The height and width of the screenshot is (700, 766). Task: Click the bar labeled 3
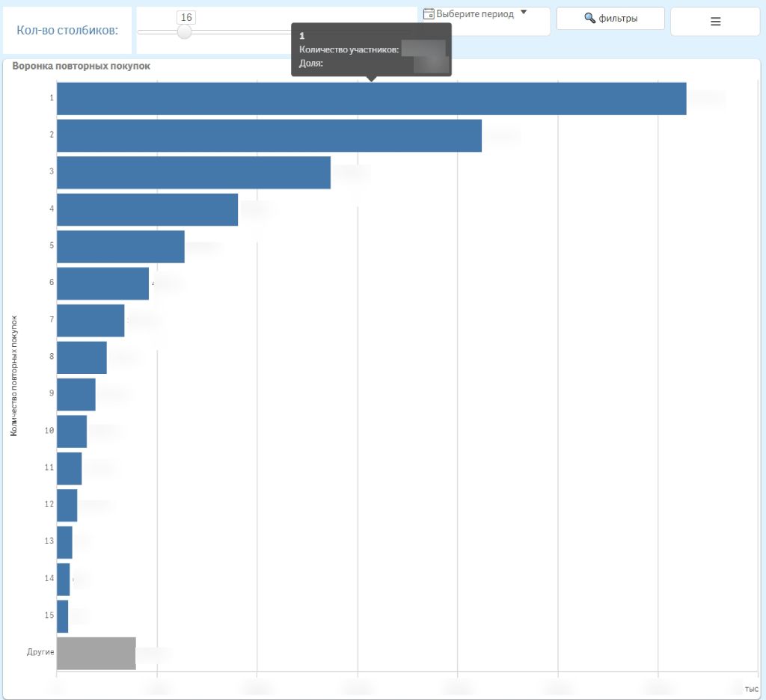194,172
